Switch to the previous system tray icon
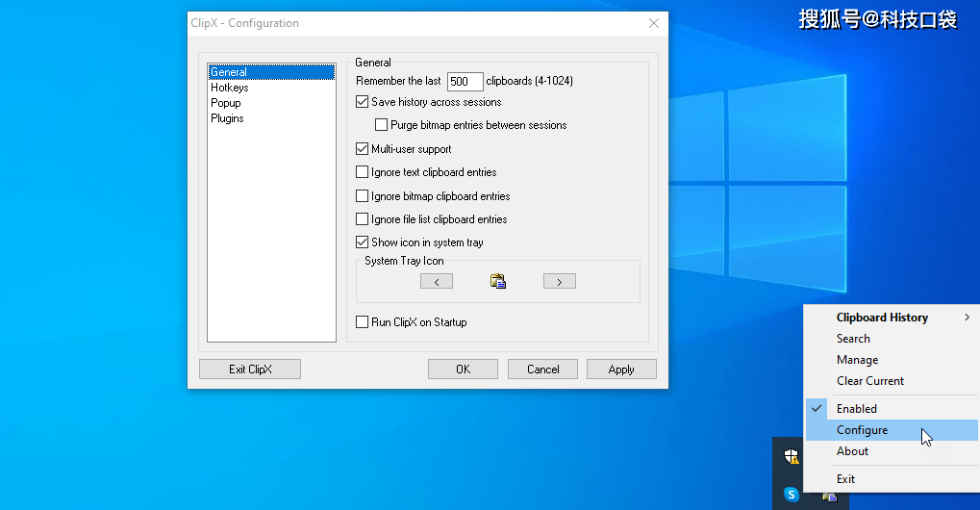Image resolution: width=980 pixels, height=510 pixels. tap(436, 281)
